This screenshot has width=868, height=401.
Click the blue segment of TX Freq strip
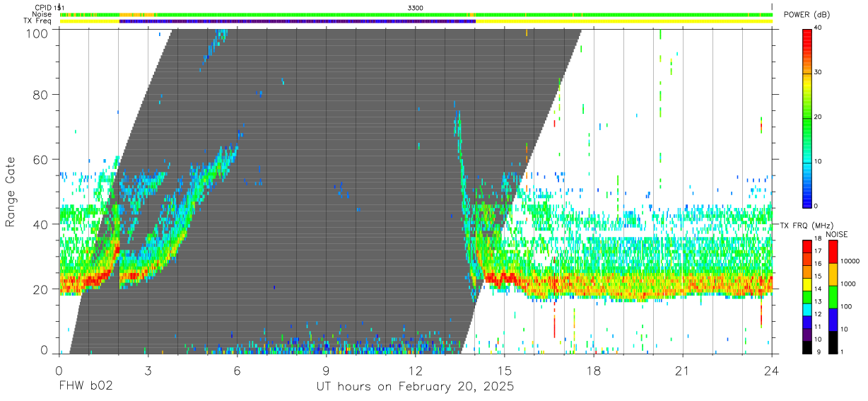(x=298, y=21)
